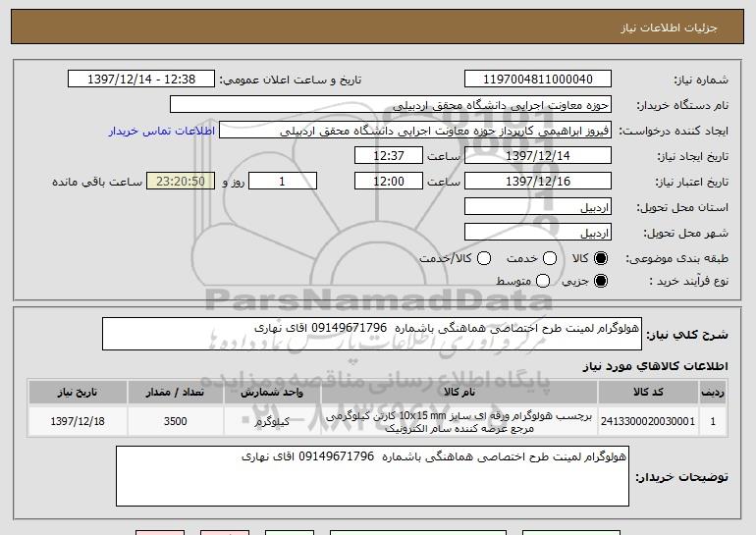This screenshot has width=756, height=535.
Task: Click the unit cell کیلوگرم
Action: click(272, 422)
